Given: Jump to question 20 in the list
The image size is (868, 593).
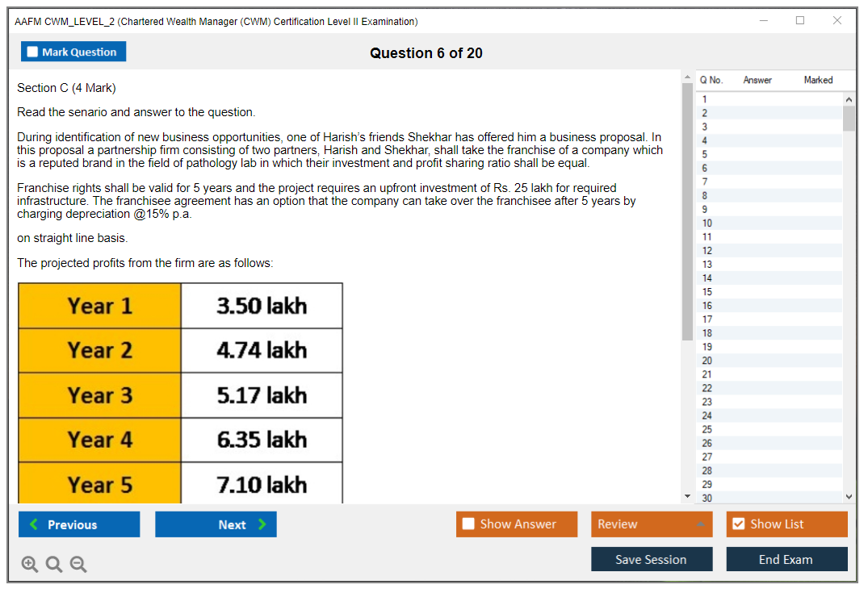Looking at the screenshot, I should (707, 361).
